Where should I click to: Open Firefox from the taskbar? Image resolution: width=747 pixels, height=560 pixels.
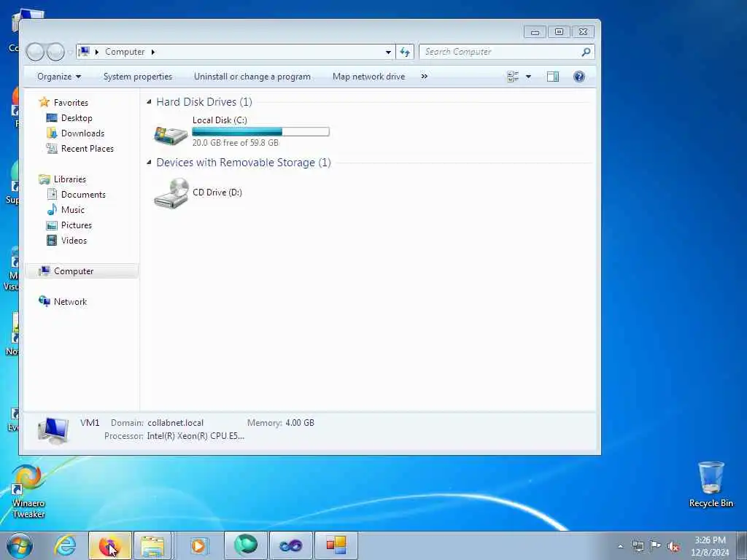109,545
